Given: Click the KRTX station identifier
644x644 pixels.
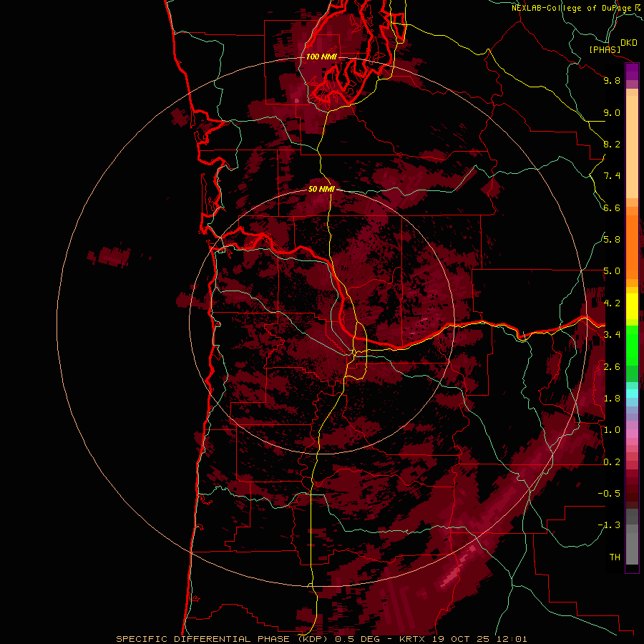Looking at the screenshot, I should (x=414, y=639).
